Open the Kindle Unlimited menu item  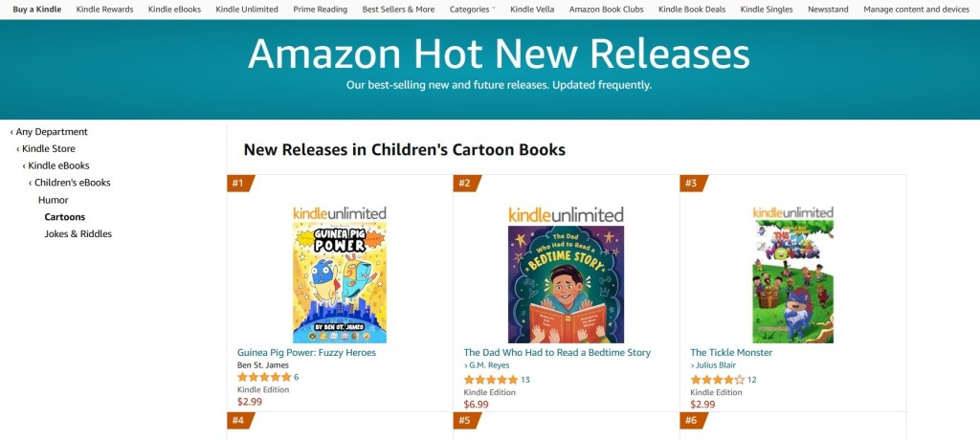pyautogui.click(x=247, y=10)
